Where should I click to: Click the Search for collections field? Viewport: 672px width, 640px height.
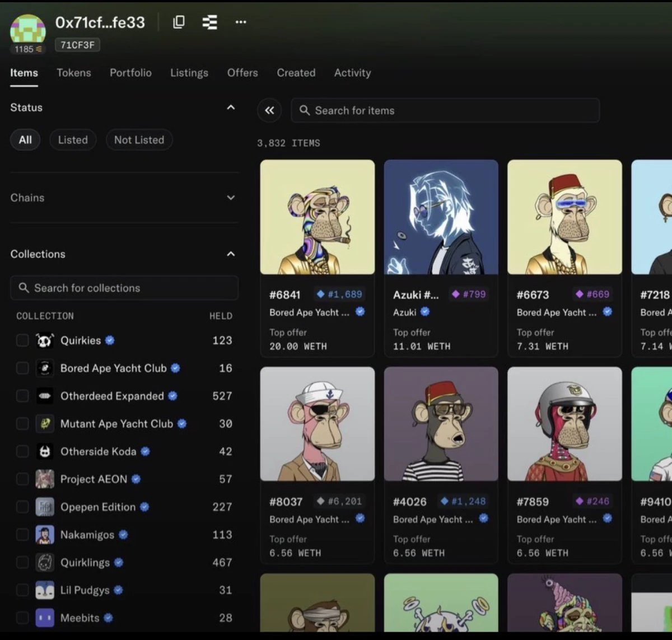pos(124,288)
